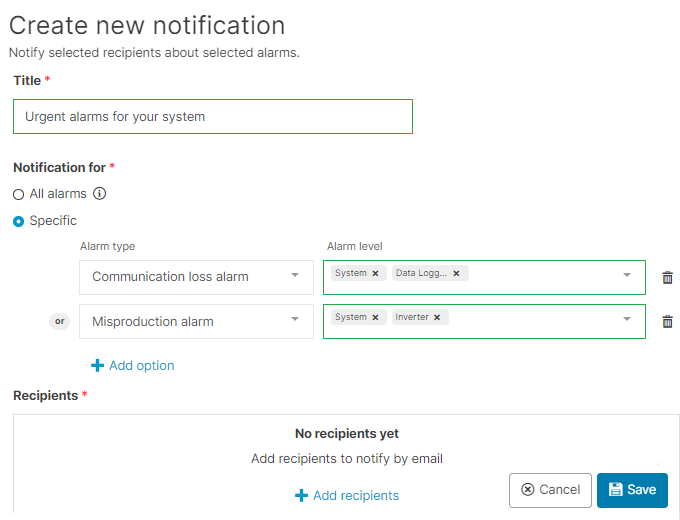Remove System tag from Communication loss row
The width and height of the screenshot is (680, 520).
pyautogui.click(x=375, y=273)
